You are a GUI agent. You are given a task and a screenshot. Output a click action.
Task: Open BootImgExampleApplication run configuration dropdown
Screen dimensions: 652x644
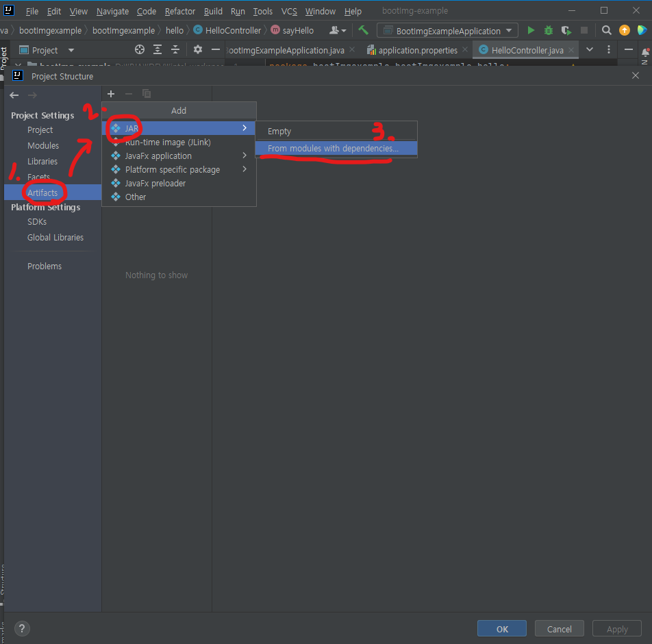pos(447,31)
